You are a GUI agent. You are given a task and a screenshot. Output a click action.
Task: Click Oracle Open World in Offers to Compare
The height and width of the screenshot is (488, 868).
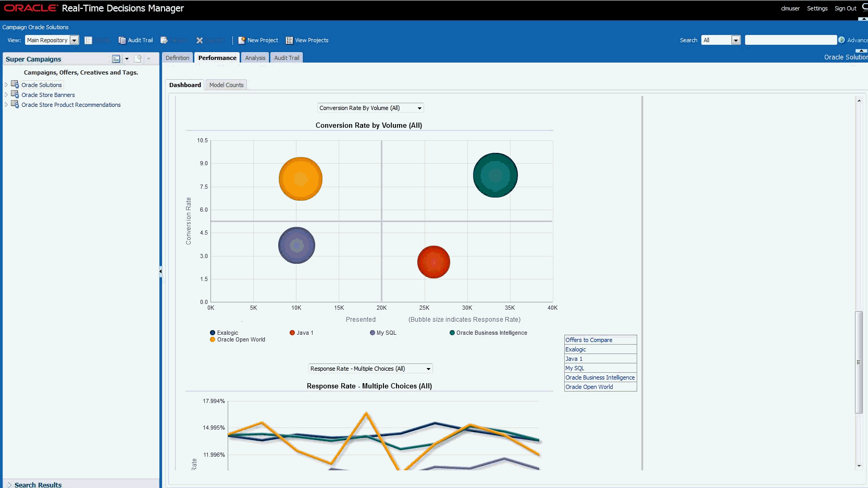(x=589, y=387)
